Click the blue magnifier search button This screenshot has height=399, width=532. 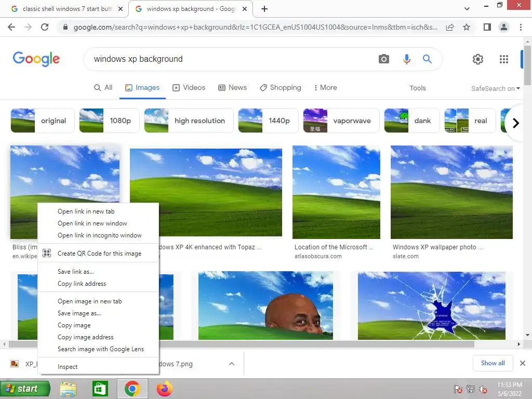click(x=427, y=59)
